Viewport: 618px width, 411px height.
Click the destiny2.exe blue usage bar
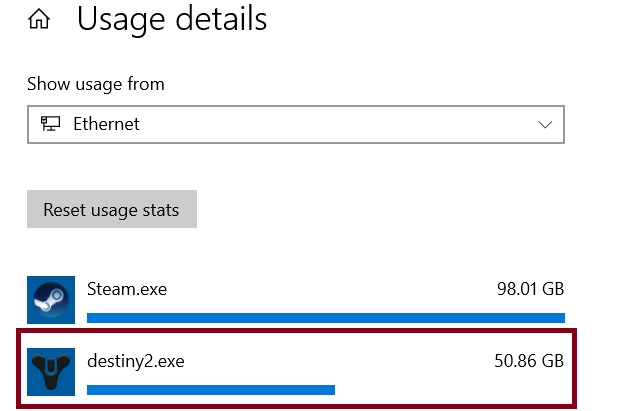pyautogui.click(x=211, y=389)
